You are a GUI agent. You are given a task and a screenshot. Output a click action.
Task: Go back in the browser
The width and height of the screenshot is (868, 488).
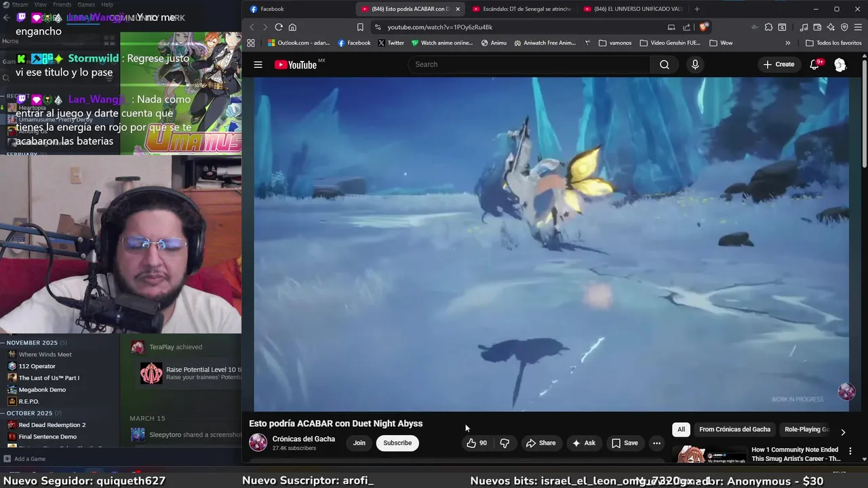[252, 27]
